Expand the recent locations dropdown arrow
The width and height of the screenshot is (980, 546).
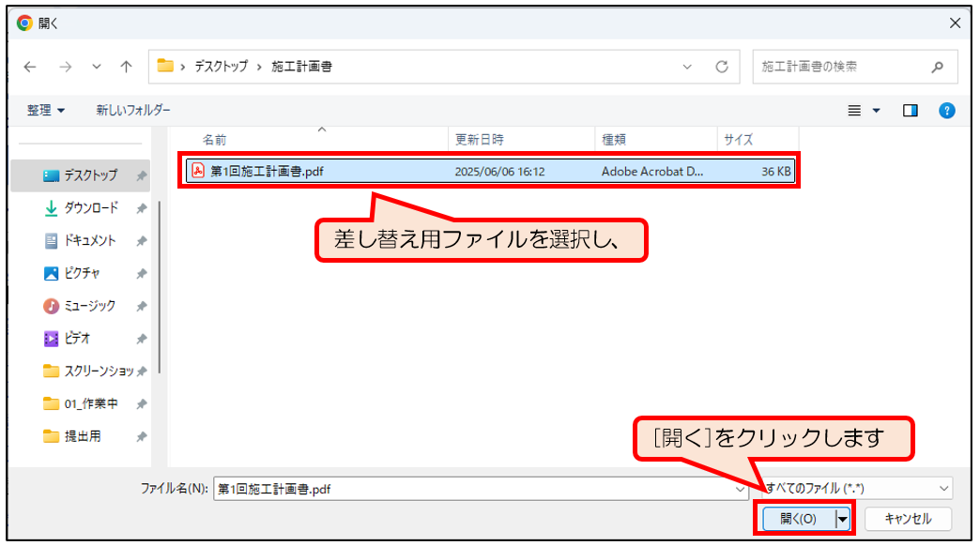coord(97,67)
